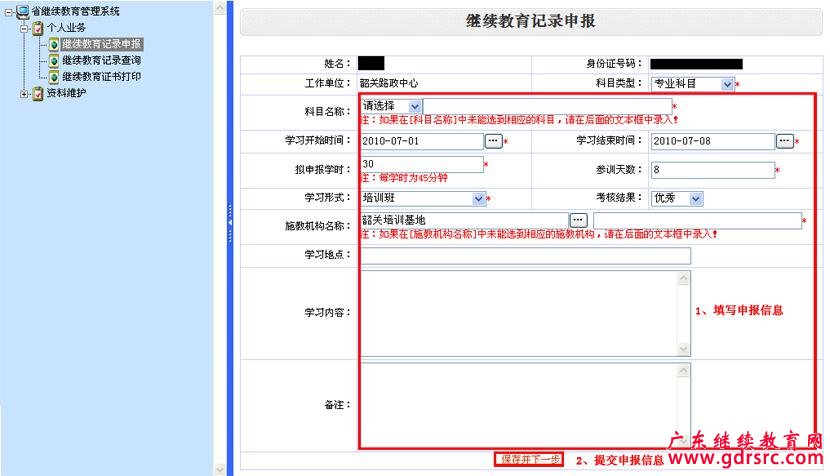
Task: Select the 省继续教育管理系统 root label
Action: click(76, 11)
